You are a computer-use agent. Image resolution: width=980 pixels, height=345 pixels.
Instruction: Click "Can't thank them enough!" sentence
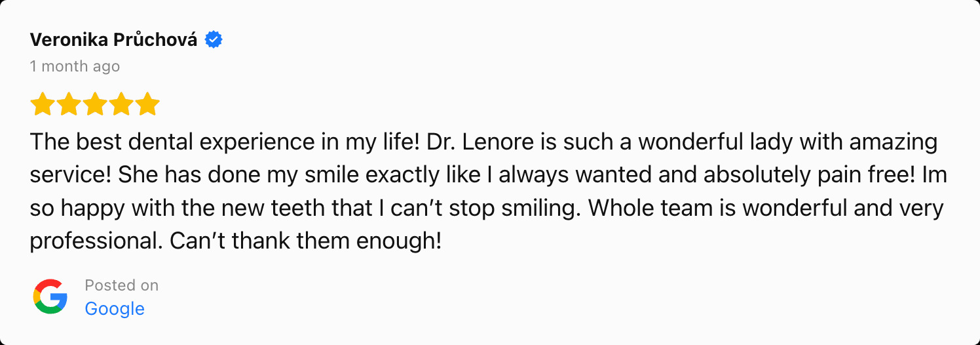coord(306,241)
